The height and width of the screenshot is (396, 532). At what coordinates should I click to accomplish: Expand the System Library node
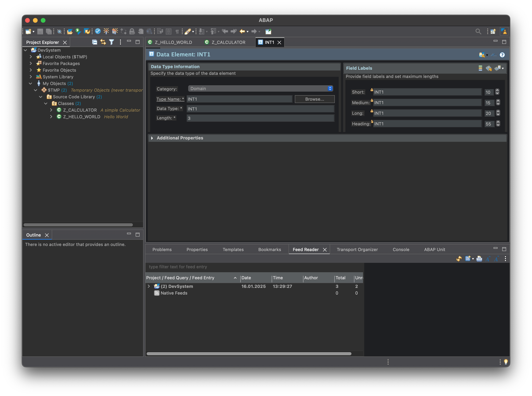(31, 77)
